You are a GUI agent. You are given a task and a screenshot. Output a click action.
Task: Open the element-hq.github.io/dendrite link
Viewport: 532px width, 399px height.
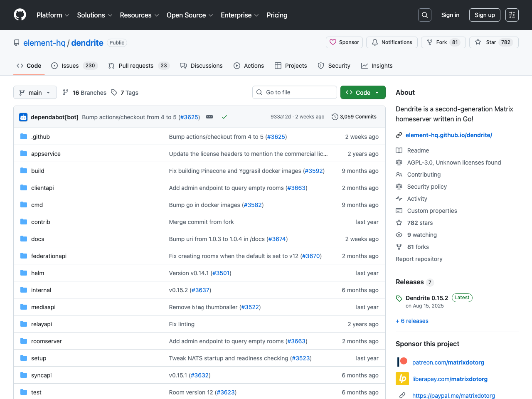[448, 135]
